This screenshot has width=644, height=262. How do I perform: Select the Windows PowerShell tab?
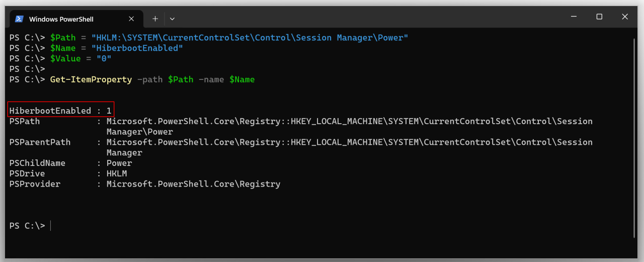pos(61,19)
